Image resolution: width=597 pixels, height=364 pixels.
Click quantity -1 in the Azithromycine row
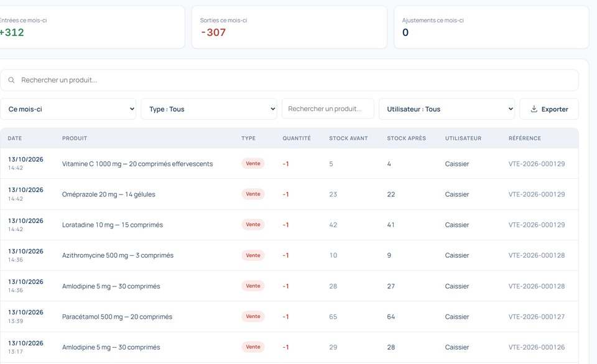pyautogui.click(x=285, y=255)
